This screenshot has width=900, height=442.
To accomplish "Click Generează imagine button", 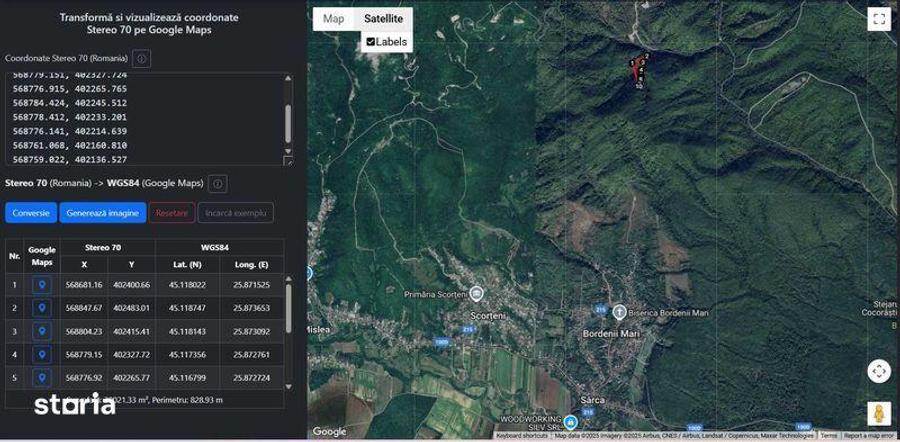I will pyautogui.click(x=102, y=213).
